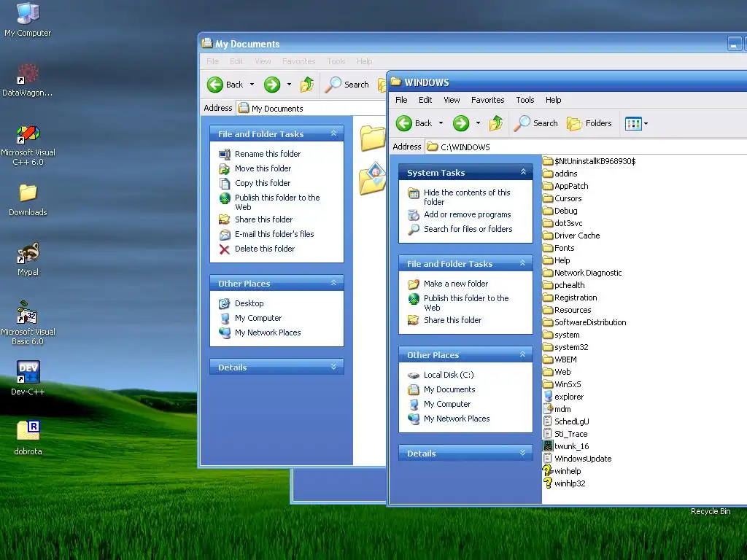Open View menu in WINDOWS window
The image size is (747, 560).
452,100
